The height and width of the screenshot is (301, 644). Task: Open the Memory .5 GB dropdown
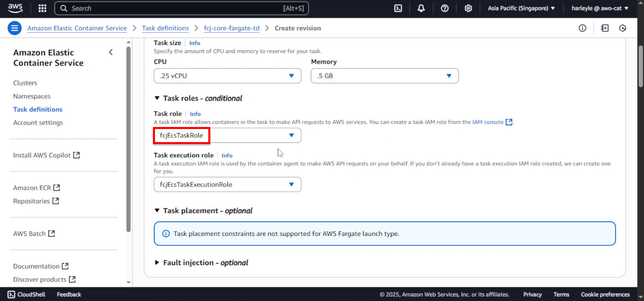pyautogui.click(x=385, y=76)
